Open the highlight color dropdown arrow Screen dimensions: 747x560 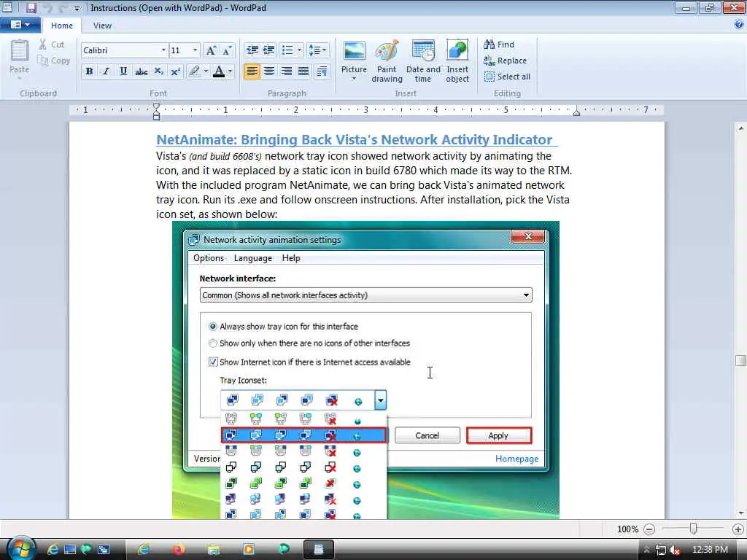206,71
